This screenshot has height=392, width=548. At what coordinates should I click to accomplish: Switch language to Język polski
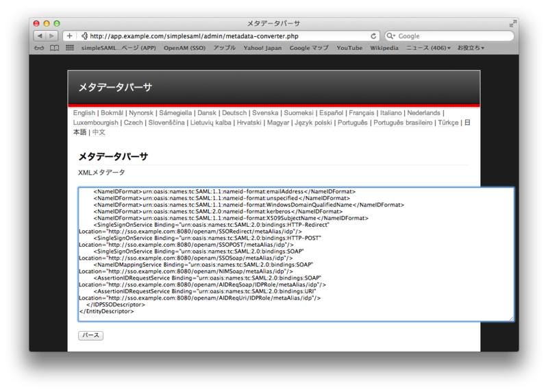pos(313,123)
